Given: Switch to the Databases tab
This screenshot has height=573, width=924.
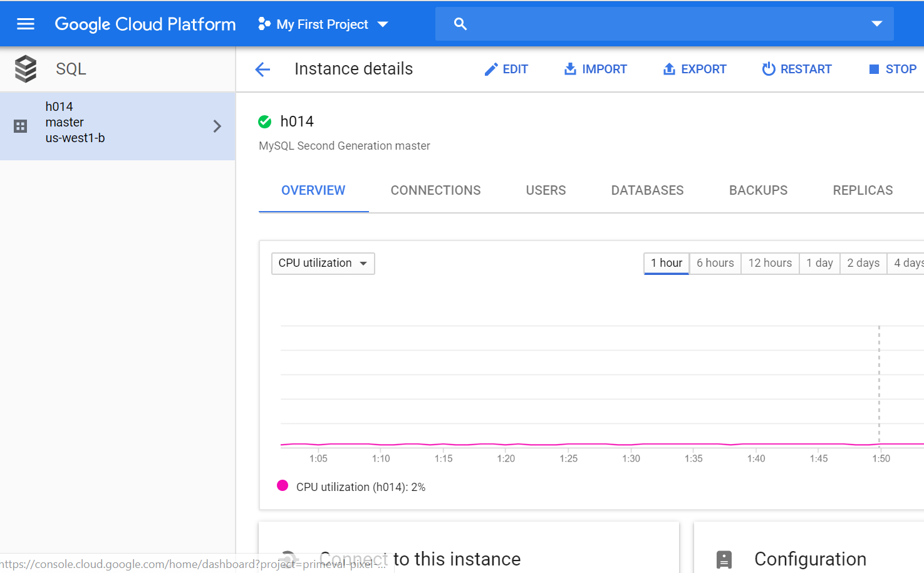Looking at the screenshot, I should coord(647,190).
